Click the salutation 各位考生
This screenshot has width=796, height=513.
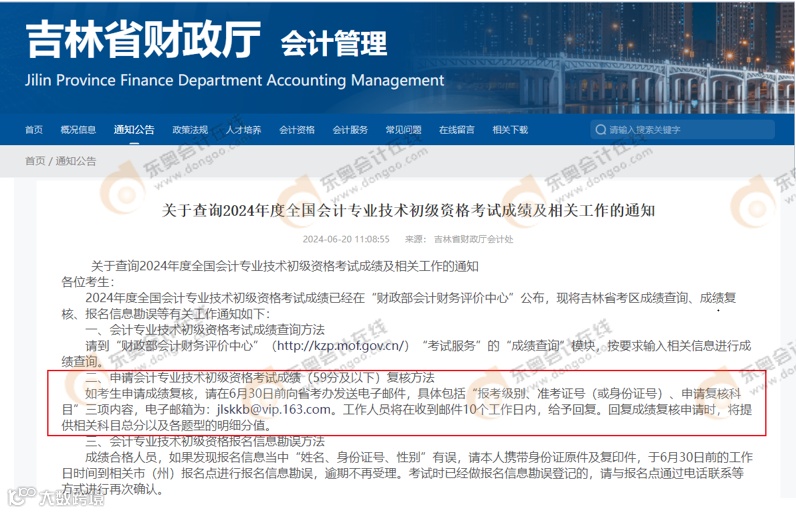[x=88, y=282]
